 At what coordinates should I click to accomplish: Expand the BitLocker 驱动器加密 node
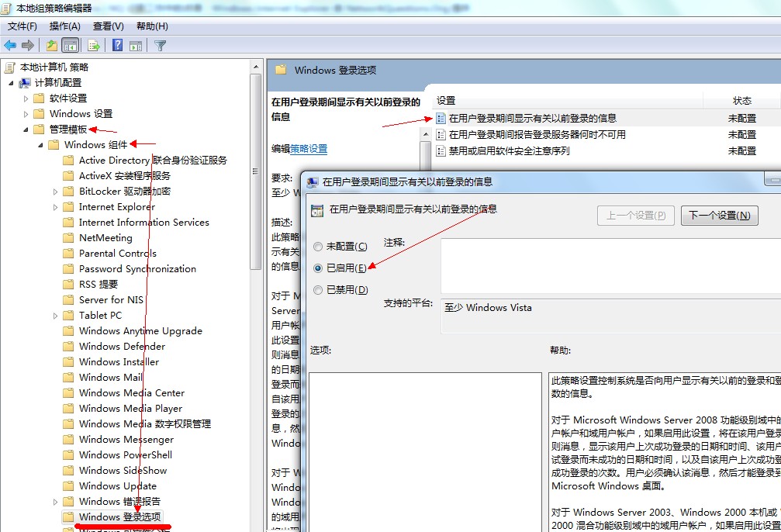coord(55,192)
